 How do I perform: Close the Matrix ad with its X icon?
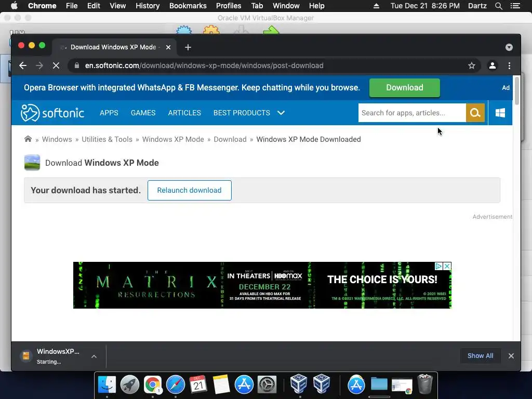447,266
